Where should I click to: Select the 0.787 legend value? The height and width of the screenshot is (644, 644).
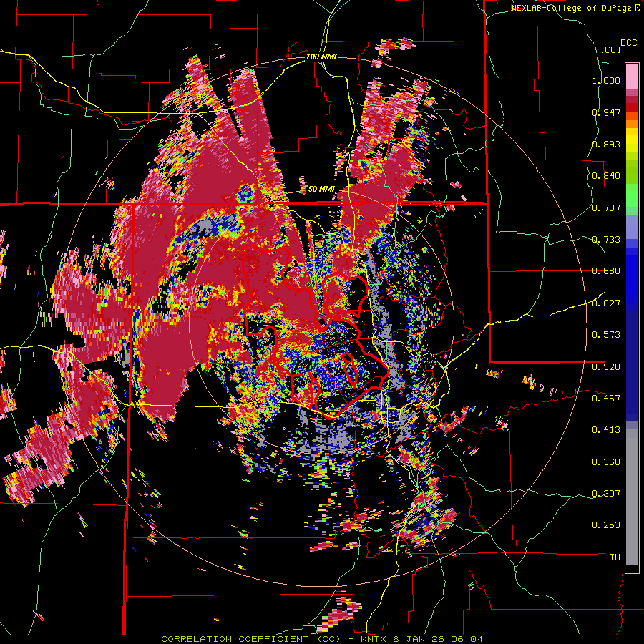[606, 208]
